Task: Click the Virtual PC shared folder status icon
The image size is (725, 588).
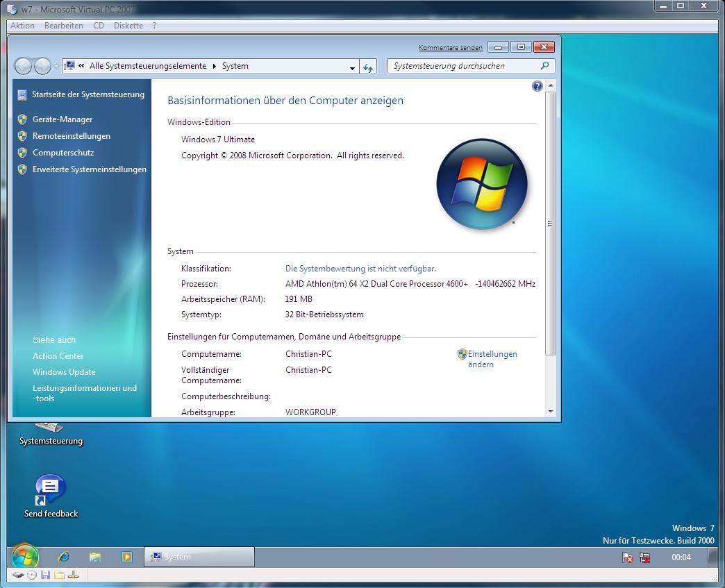Action: click(x=59, y=575)
